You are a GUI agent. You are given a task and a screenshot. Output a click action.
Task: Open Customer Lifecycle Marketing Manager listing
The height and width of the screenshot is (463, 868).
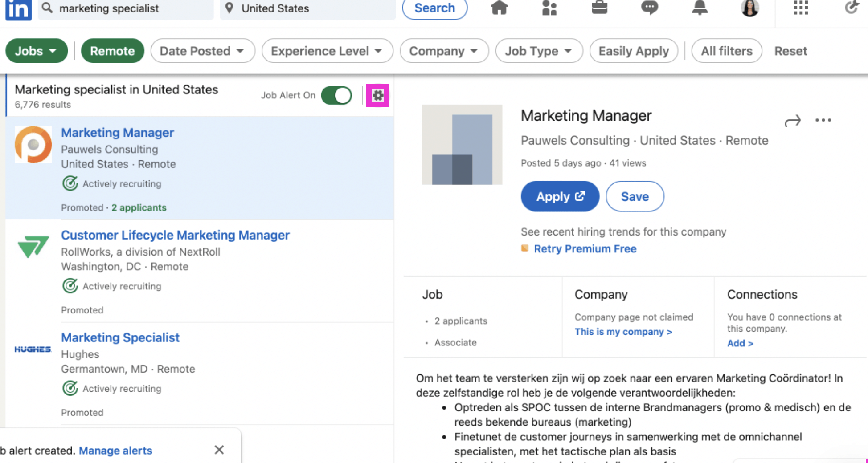[175, 235]
